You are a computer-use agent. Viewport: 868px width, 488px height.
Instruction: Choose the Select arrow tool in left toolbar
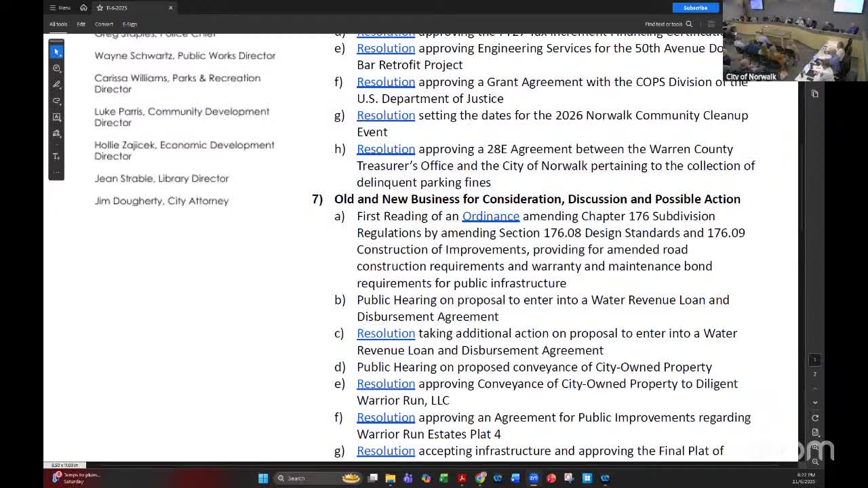(56, 52)
